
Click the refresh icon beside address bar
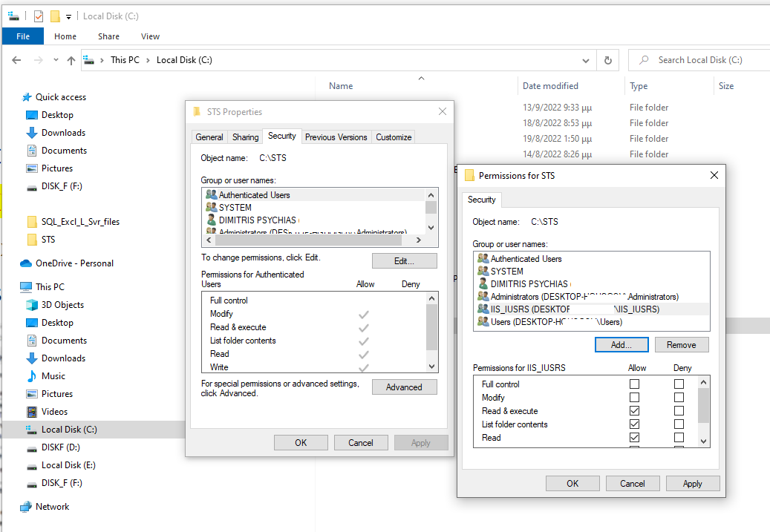click(608, 60)
